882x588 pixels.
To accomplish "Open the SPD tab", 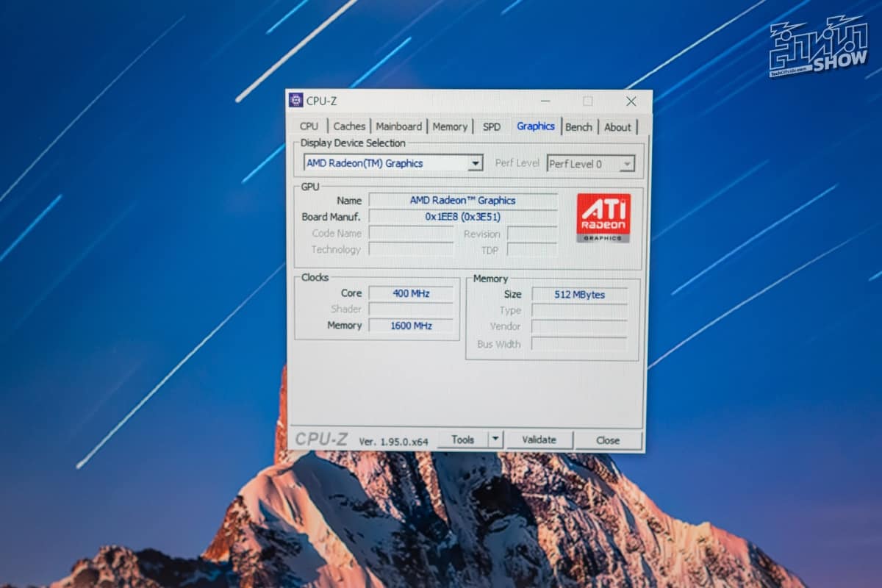I will click(492, 126).
